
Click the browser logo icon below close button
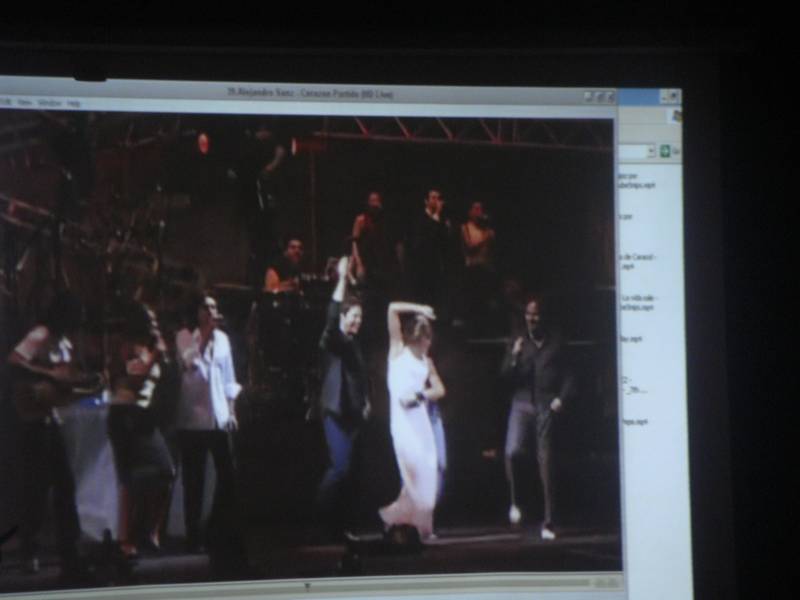pos(676,116)
